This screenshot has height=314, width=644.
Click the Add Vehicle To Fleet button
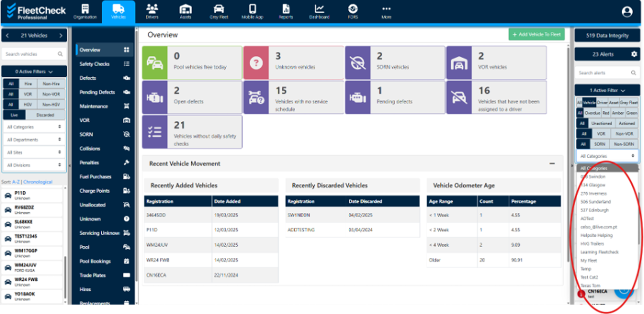point(537,35)
